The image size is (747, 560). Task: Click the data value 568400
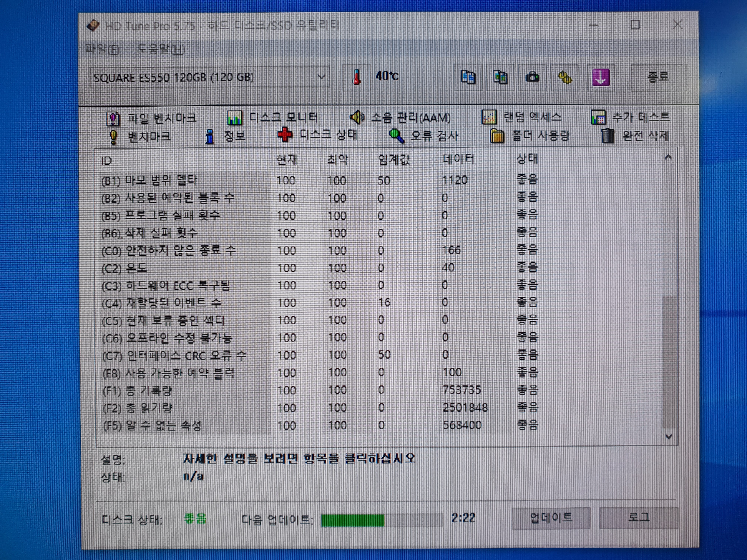462,425
